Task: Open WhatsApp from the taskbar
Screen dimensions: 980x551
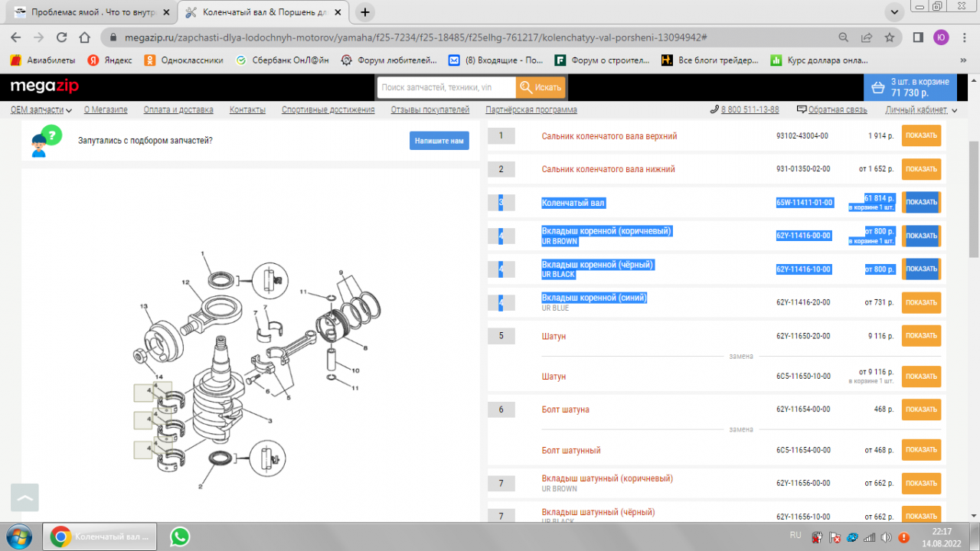Action: tap(180, 536)
